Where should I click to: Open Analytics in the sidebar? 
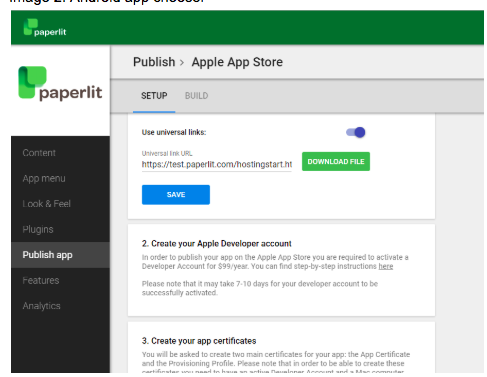pos(60,306)
